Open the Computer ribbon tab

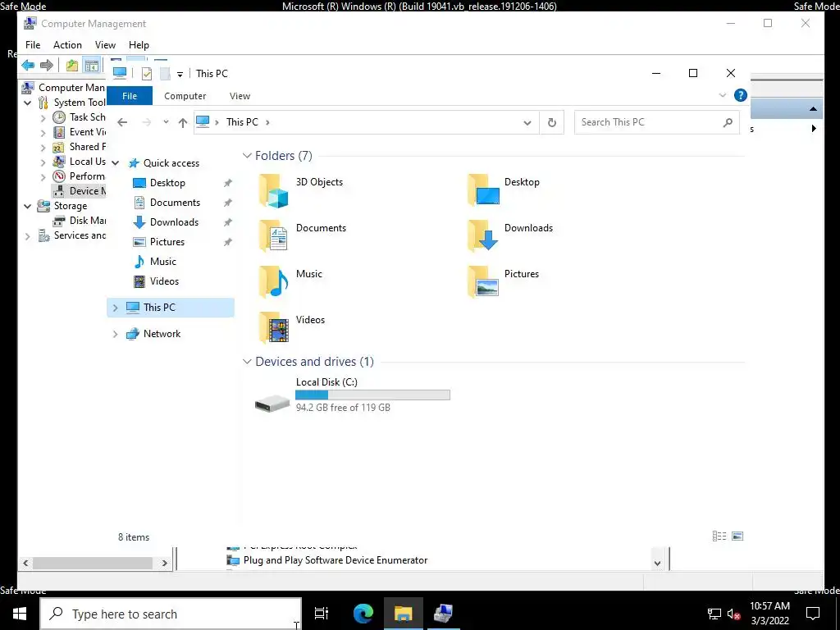click(185, 96)
